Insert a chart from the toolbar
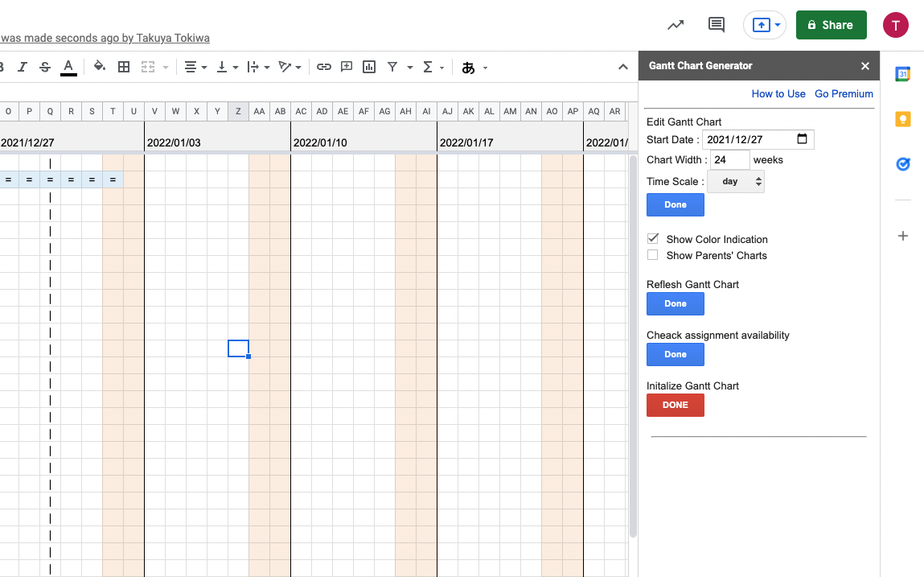The height and width of the screenshot is (577, 924). pos(369,67)
